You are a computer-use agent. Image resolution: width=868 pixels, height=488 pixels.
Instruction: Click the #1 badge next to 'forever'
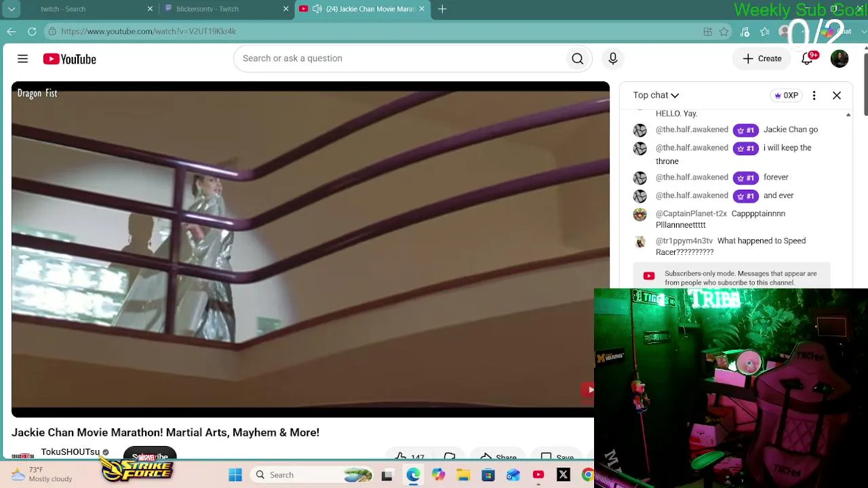pyautogui.click(x=746, y=178)
